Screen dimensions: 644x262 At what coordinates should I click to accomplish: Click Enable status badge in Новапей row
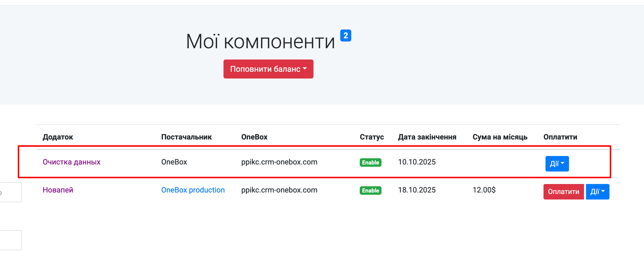pyautogui.click(x=370, y=190)
